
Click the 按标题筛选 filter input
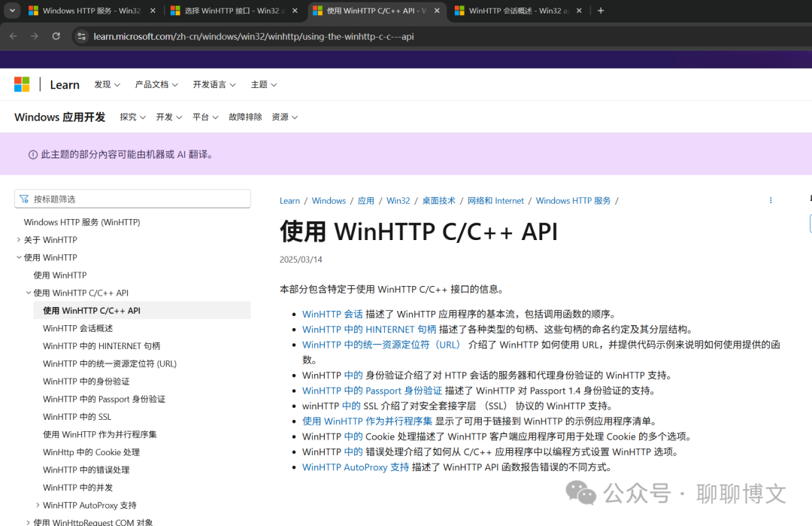132,199
